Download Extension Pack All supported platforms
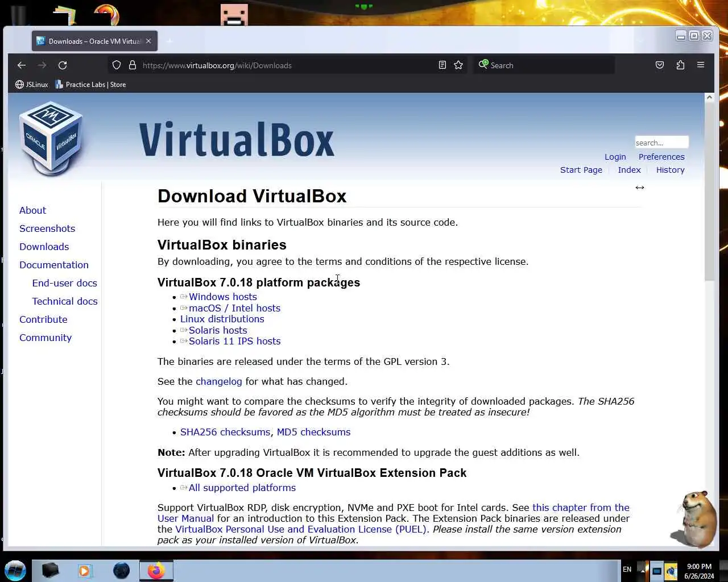Viewport: 728px width, 582px height. pos(242,488)
